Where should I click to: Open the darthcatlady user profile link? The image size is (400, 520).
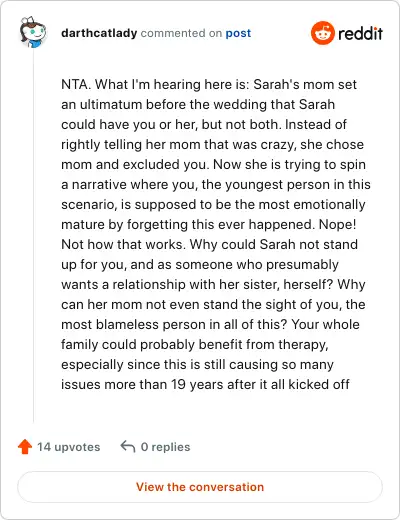99,33
